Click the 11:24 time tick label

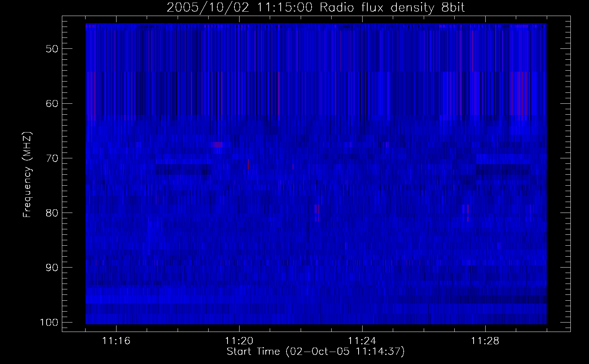click(x=362, y=341)
